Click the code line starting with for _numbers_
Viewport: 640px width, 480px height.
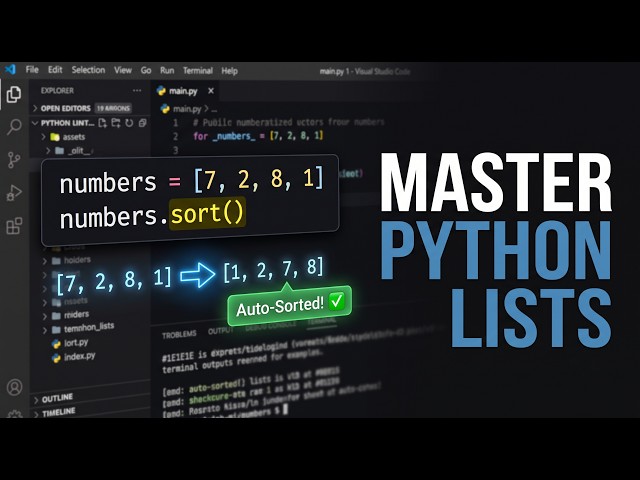[x=258, y=136]
